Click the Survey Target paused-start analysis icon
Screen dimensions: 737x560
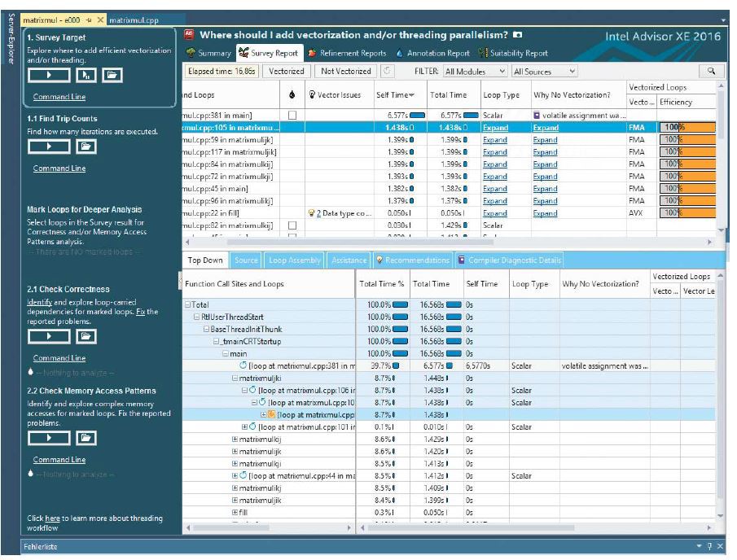[87, 75]
